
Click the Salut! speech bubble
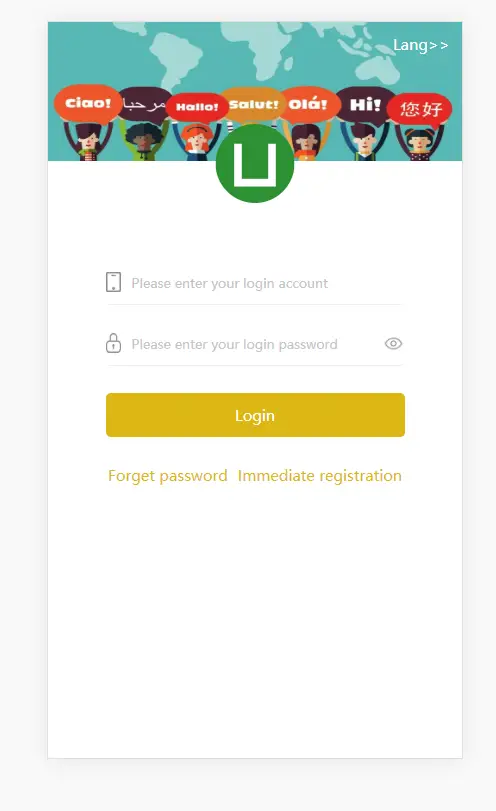[253, 105]
